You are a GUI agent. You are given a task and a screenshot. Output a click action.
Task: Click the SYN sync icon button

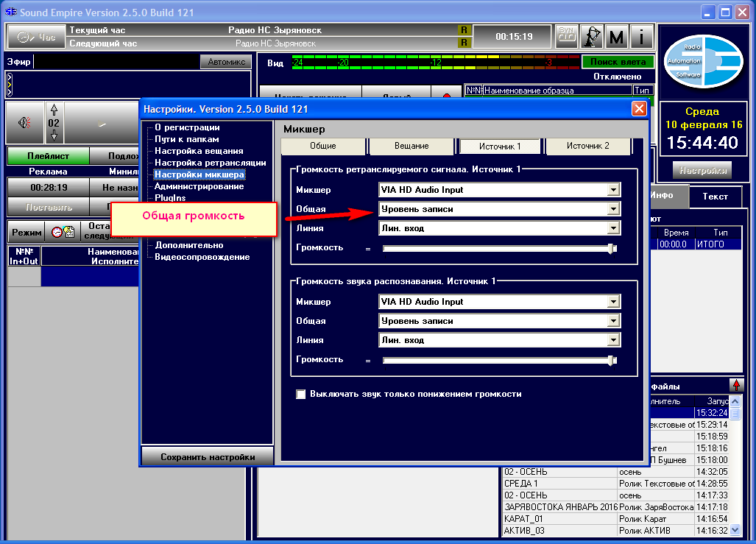(x=567, y=37)
